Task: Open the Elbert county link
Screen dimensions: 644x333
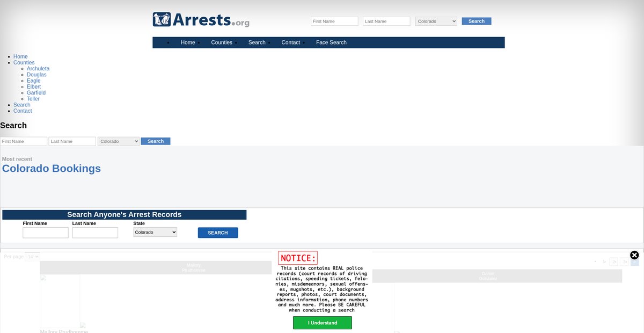Action: 34,86
